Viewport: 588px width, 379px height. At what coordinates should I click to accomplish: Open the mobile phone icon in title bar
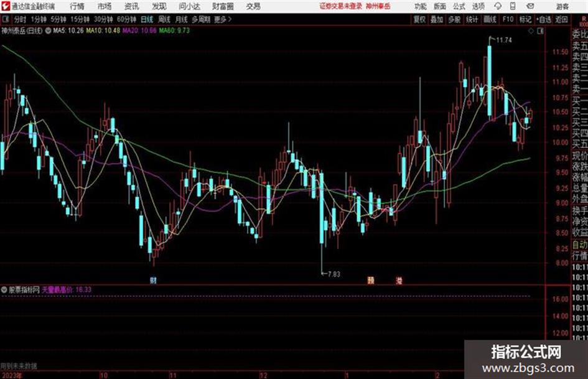coord(513,6)
